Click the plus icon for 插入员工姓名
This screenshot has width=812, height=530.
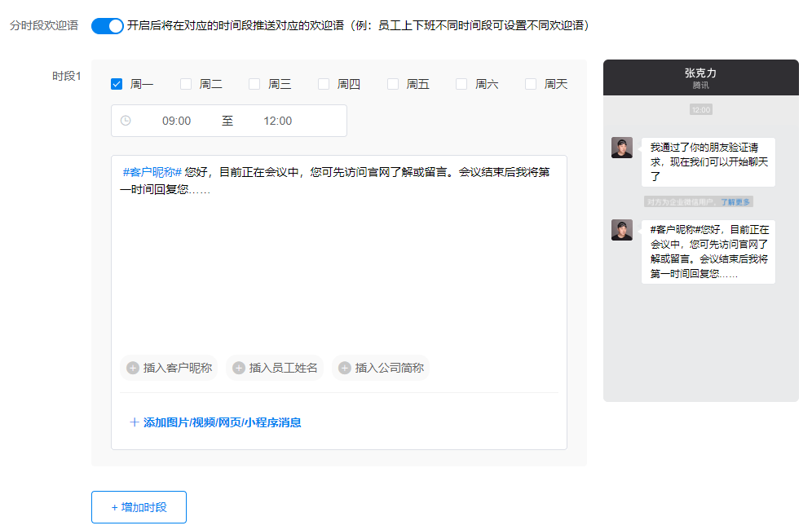(239, 368)
